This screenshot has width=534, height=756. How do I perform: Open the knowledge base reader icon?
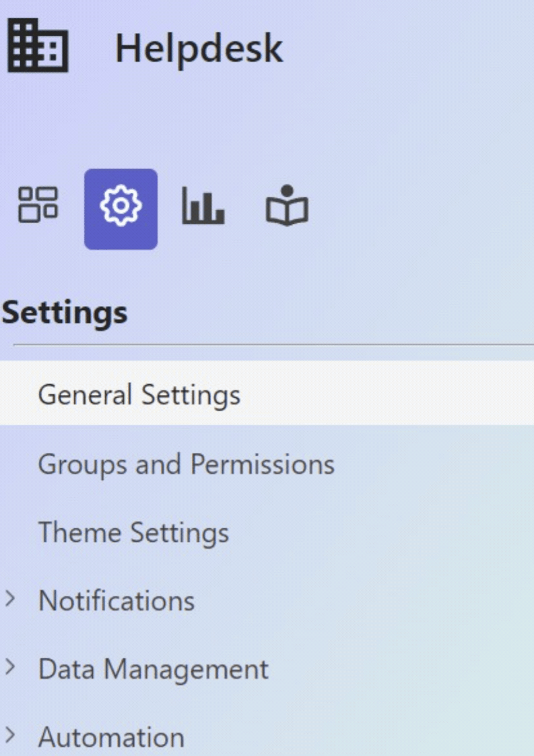pos(287,206)
